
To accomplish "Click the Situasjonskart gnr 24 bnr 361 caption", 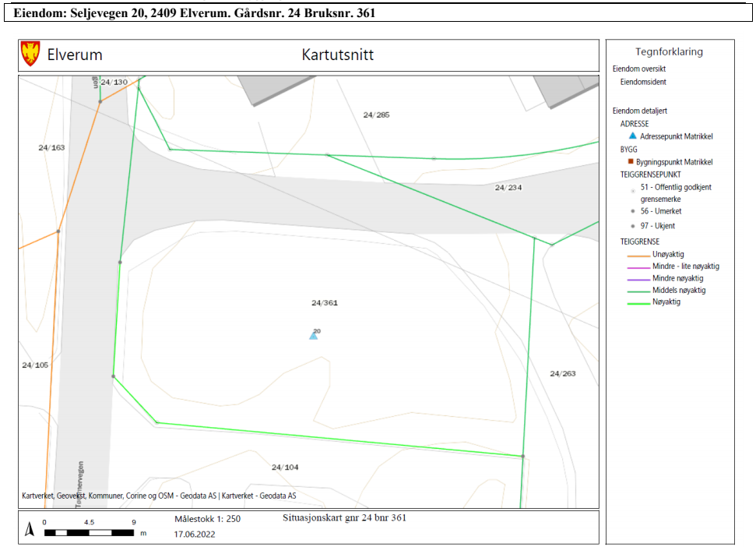I will pyautogui.click(x=344, y=518).
